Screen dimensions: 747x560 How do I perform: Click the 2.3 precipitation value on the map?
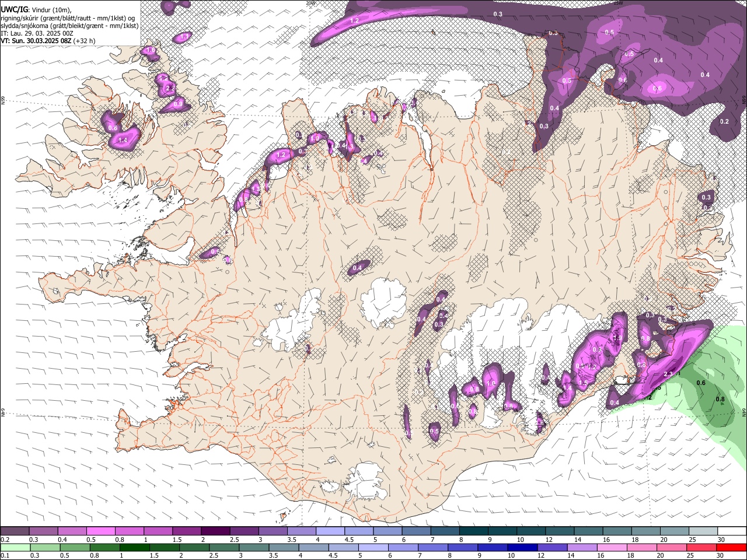[669, 374]
